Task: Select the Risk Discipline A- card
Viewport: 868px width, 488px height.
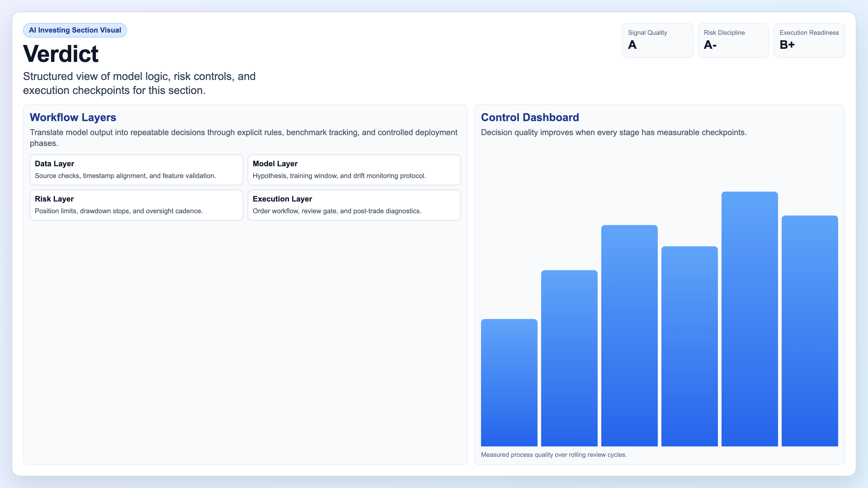Action: coord(733,40)
